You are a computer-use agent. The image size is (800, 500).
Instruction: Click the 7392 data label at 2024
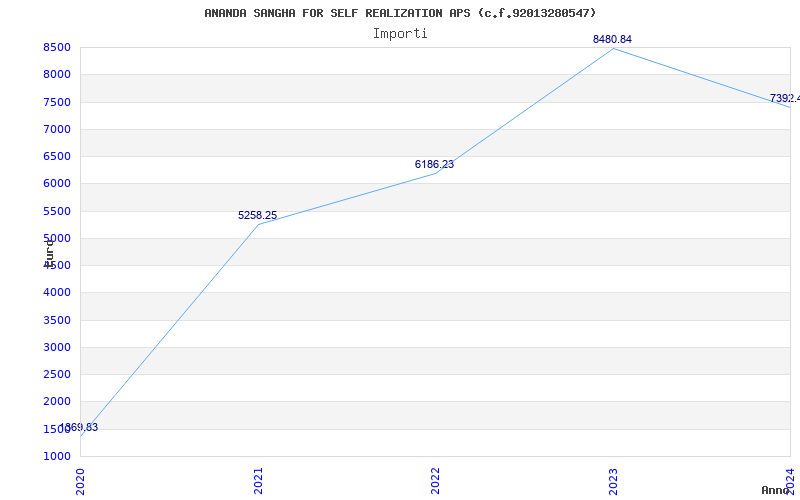pos(785,98)
